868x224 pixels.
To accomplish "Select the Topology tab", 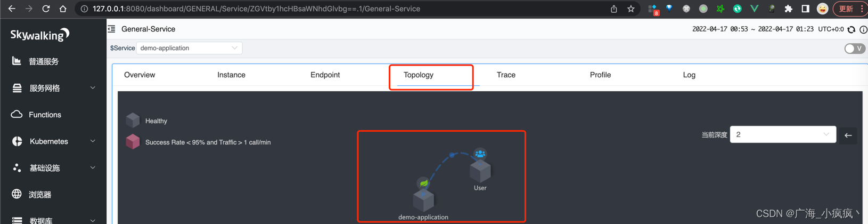I will pos(419,75).
